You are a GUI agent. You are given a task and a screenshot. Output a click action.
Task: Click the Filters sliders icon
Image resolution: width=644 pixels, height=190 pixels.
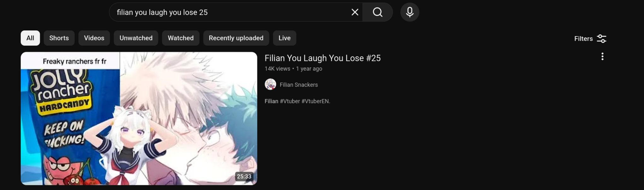click(601, 39)
